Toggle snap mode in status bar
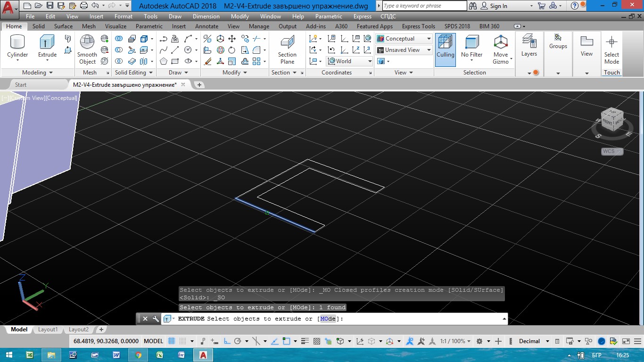644x362 pixels. coord(182,341)
